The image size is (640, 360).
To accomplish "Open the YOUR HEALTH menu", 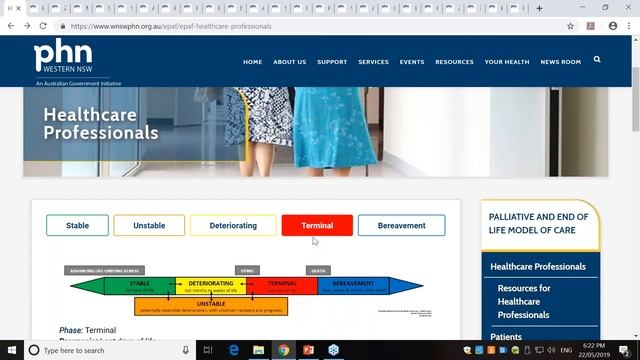I will click(507, 62).
